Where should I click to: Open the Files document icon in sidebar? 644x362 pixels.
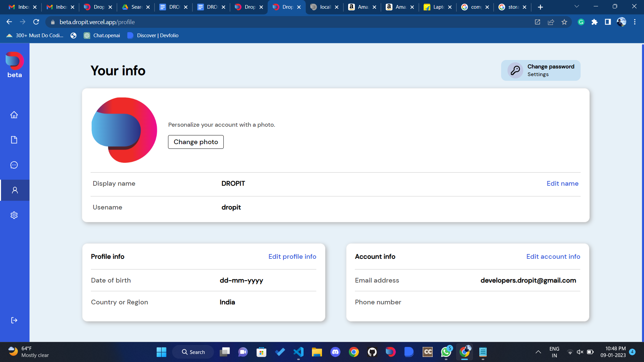[x=14, y=140]
